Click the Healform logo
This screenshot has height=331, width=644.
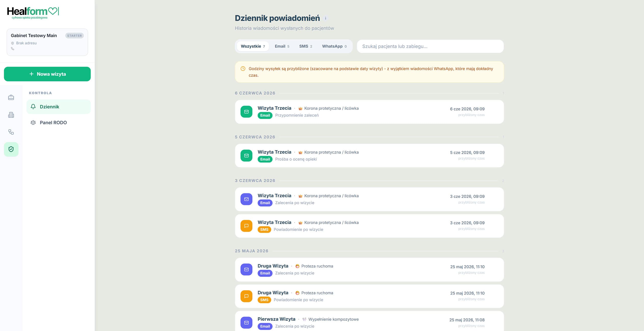pos(33,13)
